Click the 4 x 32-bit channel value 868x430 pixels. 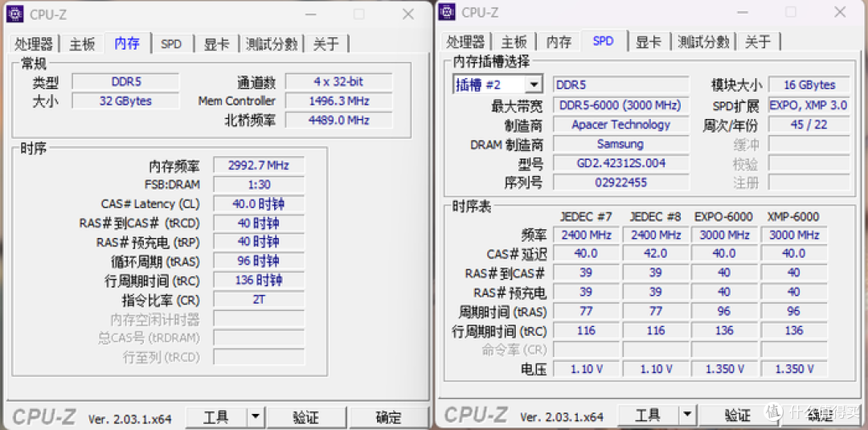(339, 82)
